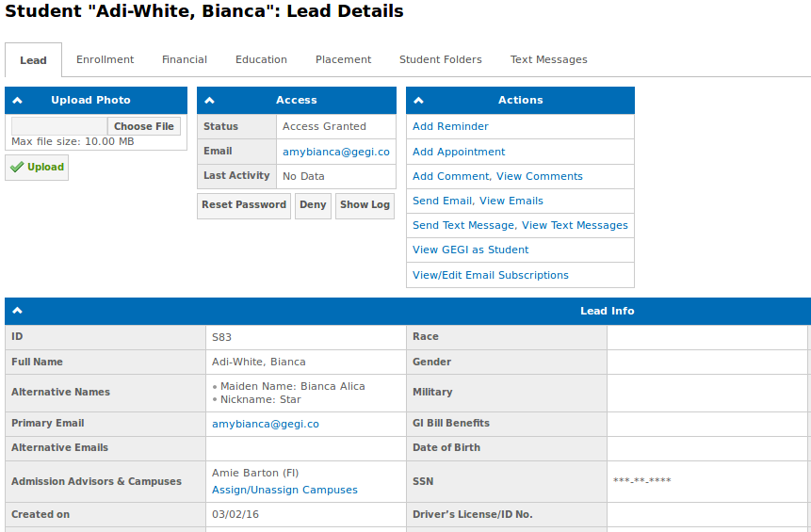
Task: Click the Alternative Emails label
Action: (59, 448)
